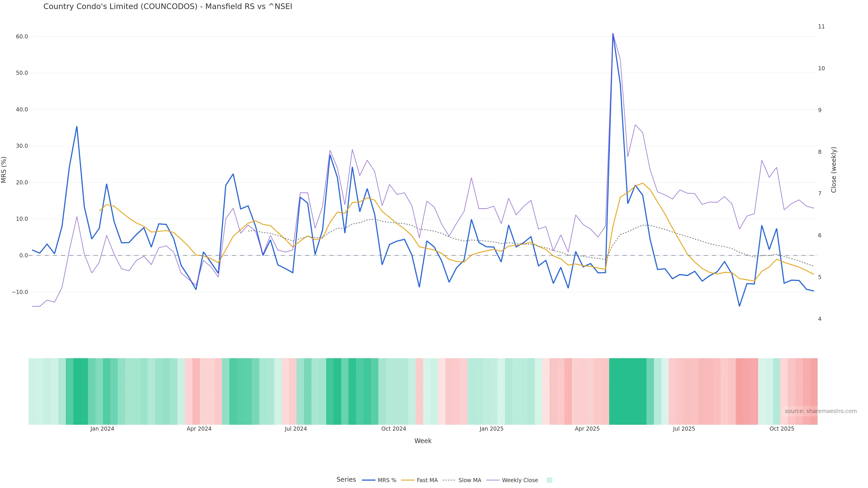
Task: Click the orange Fast MA legend line icon
Action: [408, 480]
